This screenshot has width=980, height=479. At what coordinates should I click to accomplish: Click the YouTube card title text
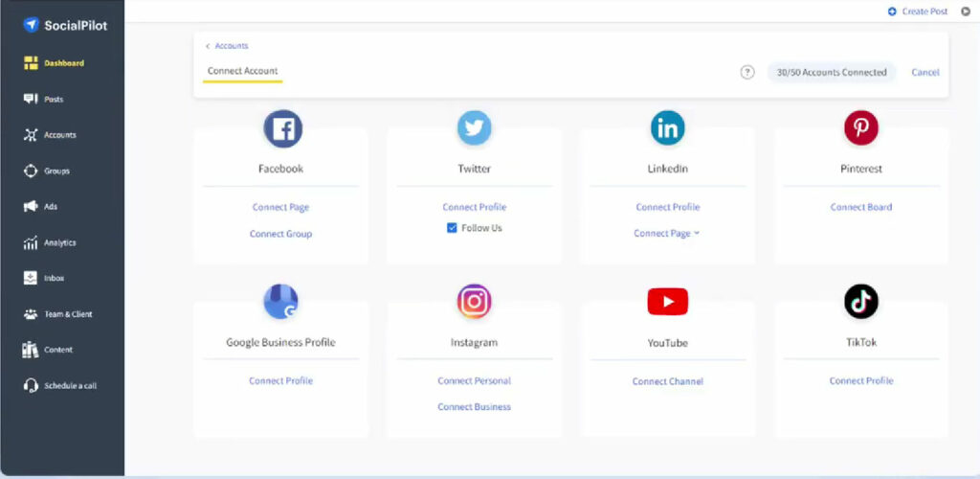click(x=667, y=343)
